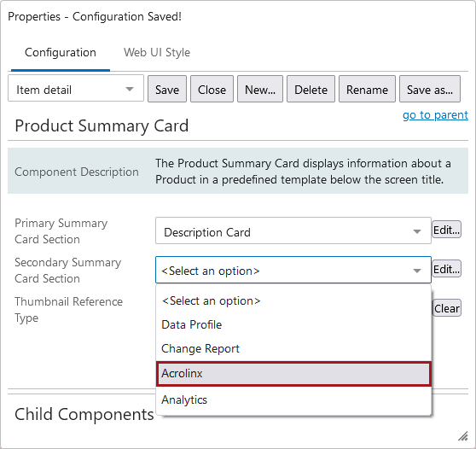
Task: Select the Change Report option
Action: point(293,349)
